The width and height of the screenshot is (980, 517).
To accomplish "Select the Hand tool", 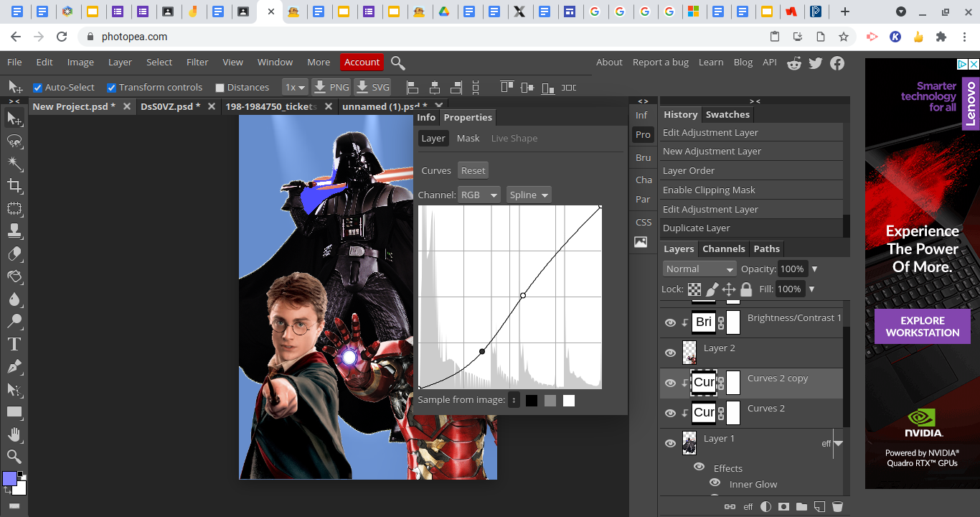I will pos(14,434).
